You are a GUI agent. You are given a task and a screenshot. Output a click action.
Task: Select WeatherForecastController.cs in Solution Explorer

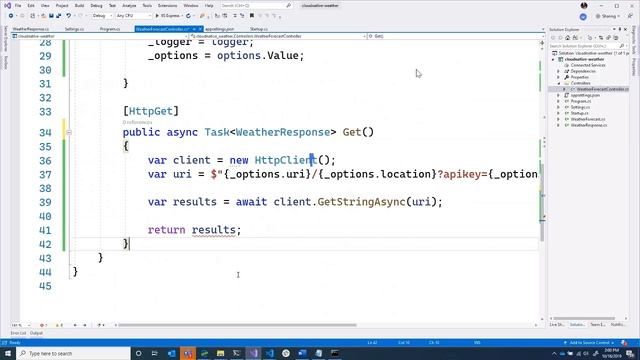point(602,89)
